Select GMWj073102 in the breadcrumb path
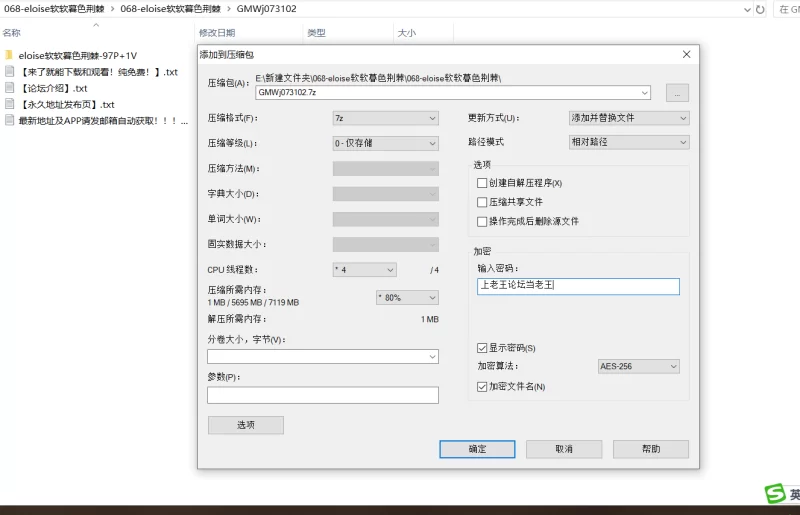This screenshot has width=800, height=515. click(x=266, y=9)
